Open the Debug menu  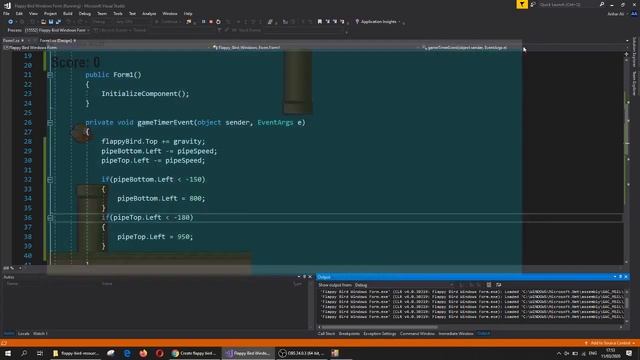tap(84, 13)
